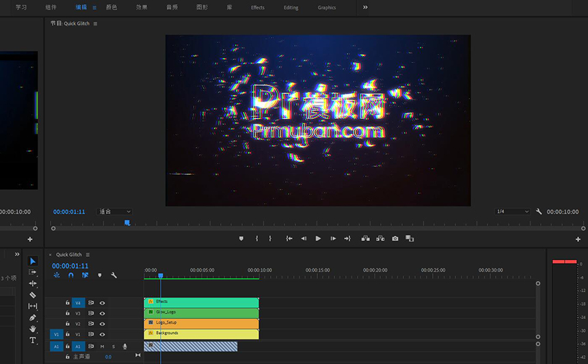588x364 pixels.
Task: Open Program monitor button editor plus
Action: click(578, 239)
